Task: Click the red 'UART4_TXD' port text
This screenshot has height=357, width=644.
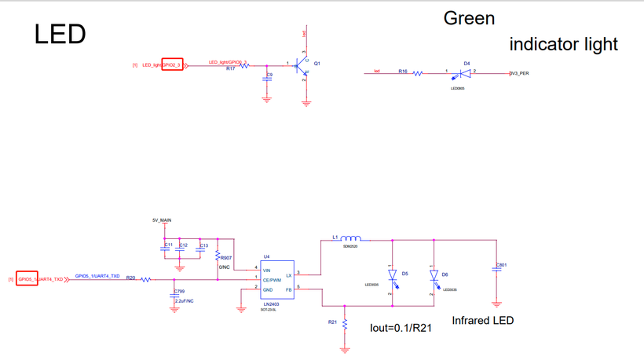Action: [x=51, y=279]
